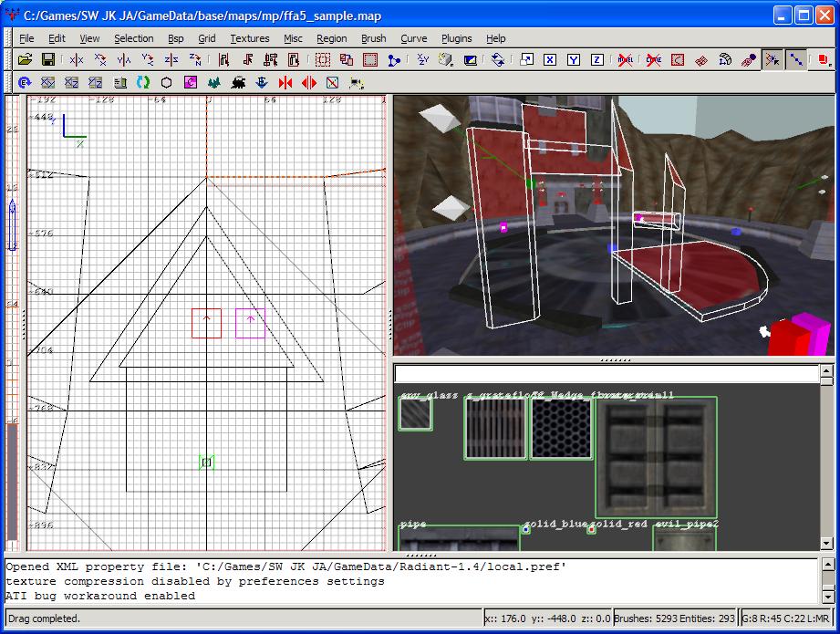Click the magenta C caulk icon
840x634 pixels.
191,82
